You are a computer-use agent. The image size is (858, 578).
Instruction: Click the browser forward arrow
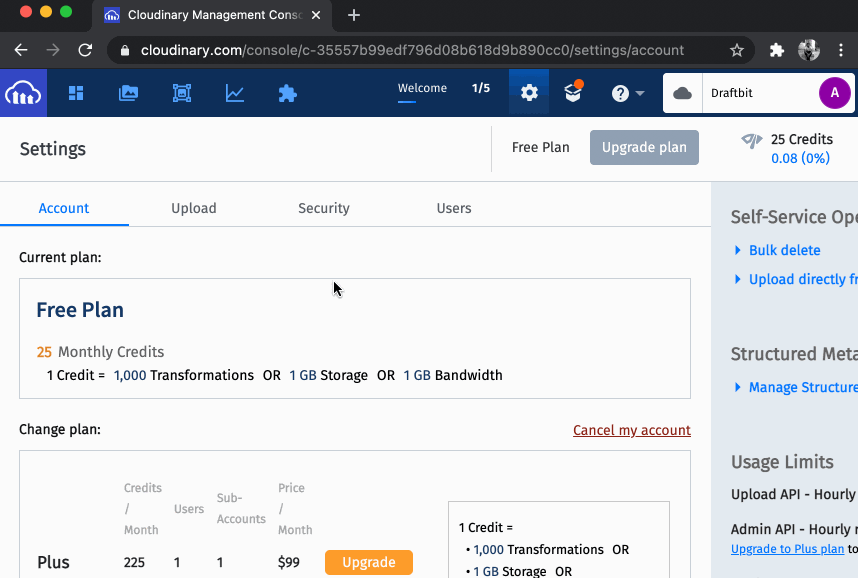[x=53, y=50]
